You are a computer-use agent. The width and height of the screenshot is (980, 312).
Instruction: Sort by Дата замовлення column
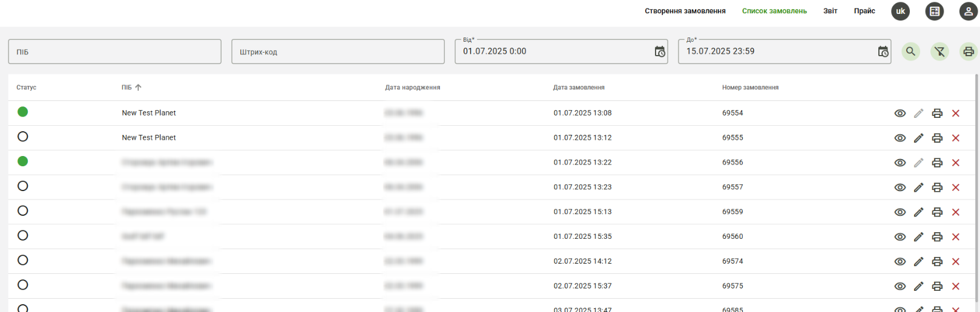579,88
